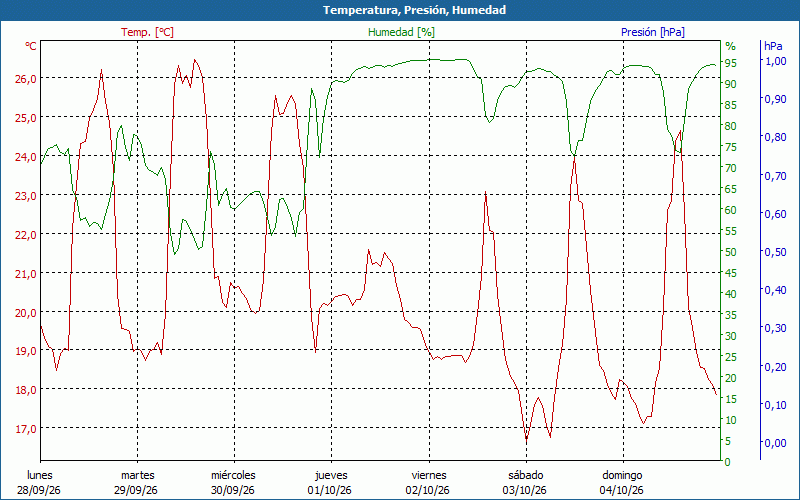Viewport: 800px width, 500px height.
Task: Select the martes 29/09/26 date label
Action: 136,483
